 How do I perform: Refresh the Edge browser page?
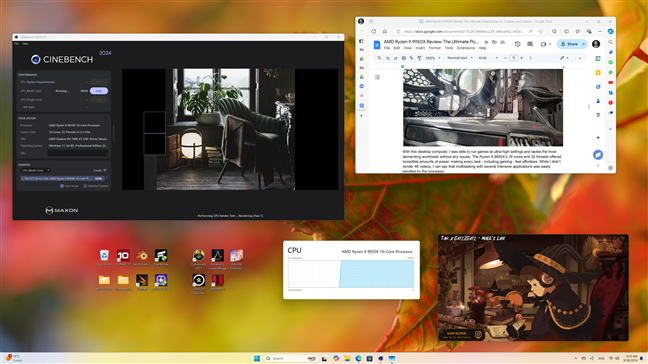[374, 31]
